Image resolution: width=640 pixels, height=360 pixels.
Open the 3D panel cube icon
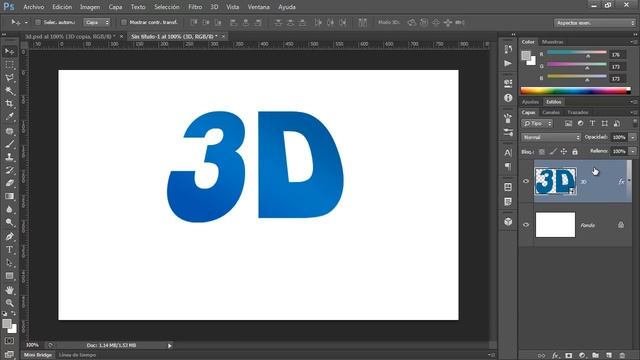coord(508,222)
